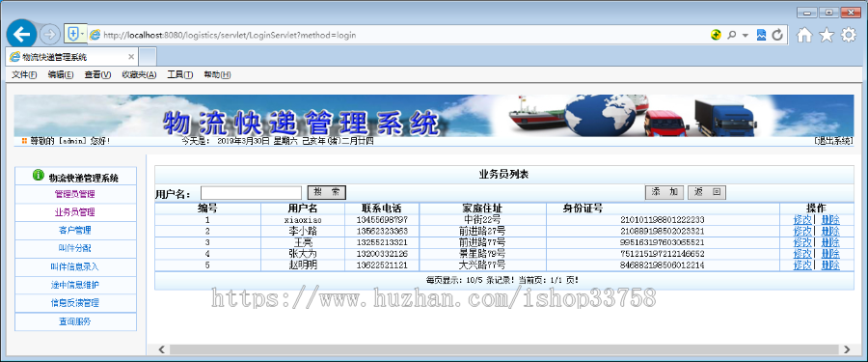Click the 返回 back button
The image size is (868, 362).
pyautogui.click(x=707, y=192)
